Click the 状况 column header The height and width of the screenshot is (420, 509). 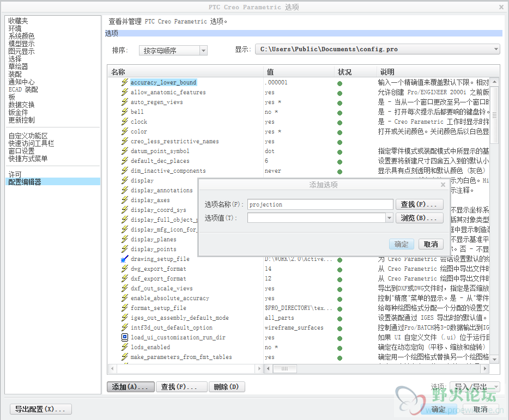coord(355,72)
